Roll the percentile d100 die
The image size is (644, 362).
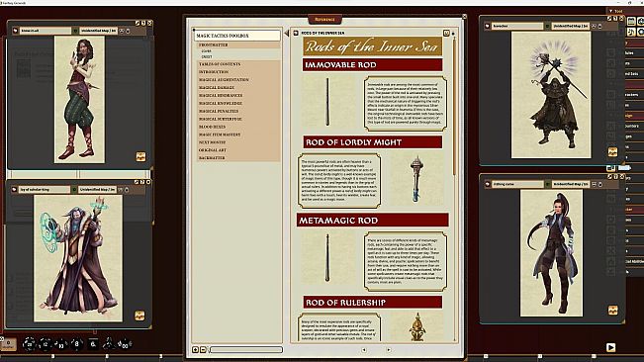[x=124, y=344]
